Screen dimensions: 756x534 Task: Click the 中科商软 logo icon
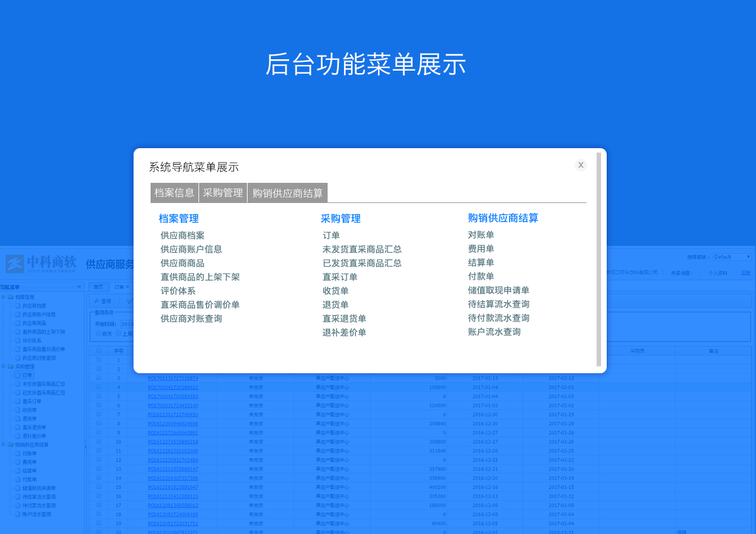click(15, 264)
